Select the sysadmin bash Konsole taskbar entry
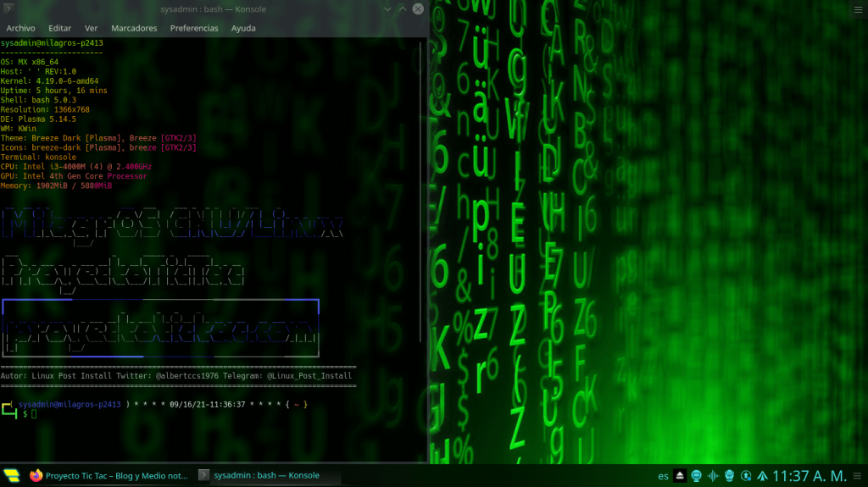 (x=258, y=475)
